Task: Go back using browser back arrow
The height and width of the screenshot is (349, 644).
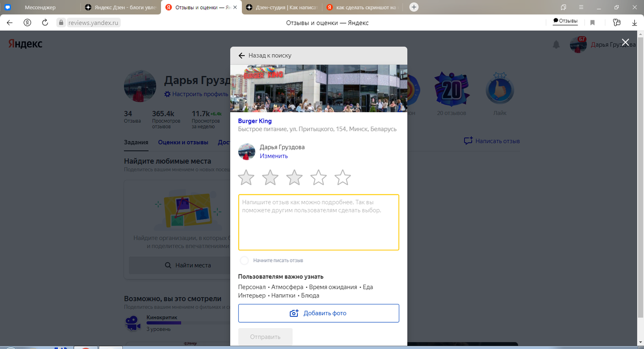Action: [x=9, y=23]
